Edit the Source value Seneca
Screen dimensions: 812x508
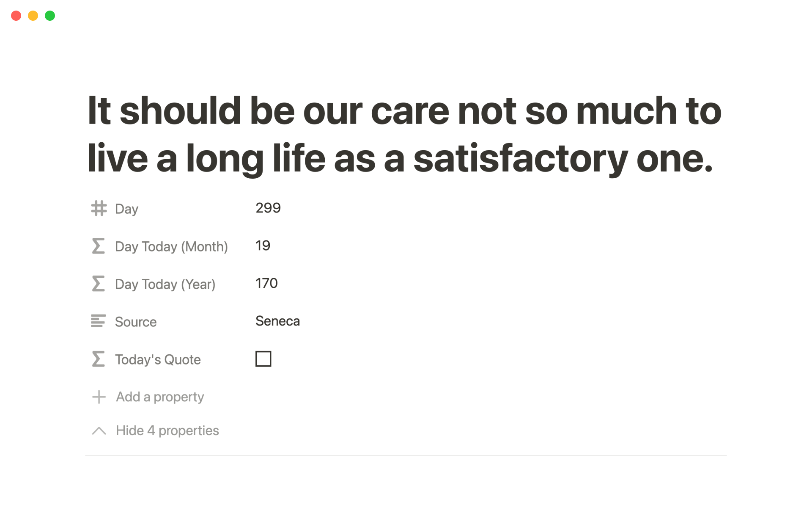(x=277, y=321)
